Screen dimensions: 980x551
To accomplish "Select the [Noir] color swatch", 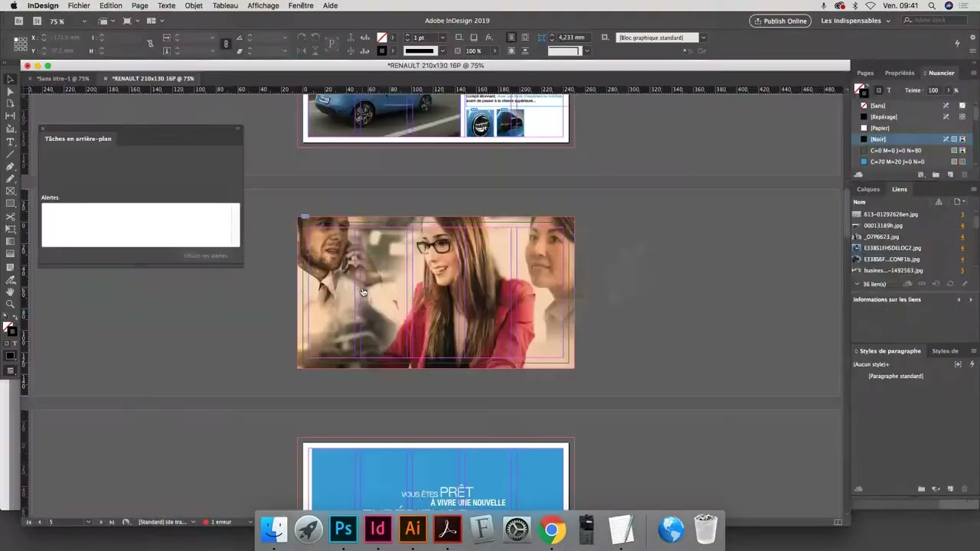I will tap(878, 139).
